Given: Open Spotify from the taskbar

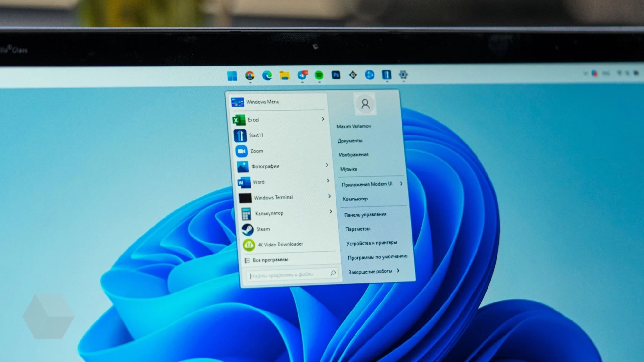Looking at the screenshot, I should (x=319, y=75).
